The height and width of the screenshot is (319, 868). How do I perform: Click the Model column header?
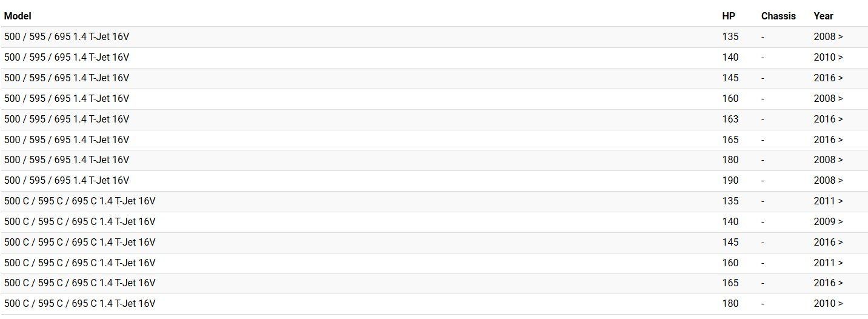[x=18, y=16]
